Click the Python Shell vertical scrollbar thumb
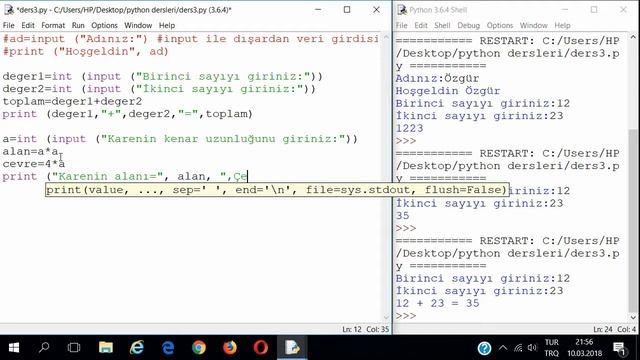The height and width of the screenshot is (360, 640). 633,220
